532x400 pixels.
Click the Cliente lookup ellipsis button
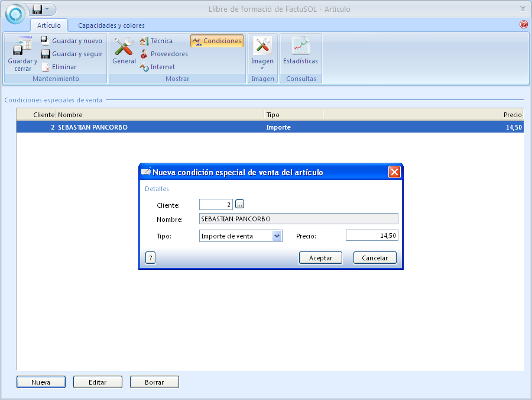point(239,204)
